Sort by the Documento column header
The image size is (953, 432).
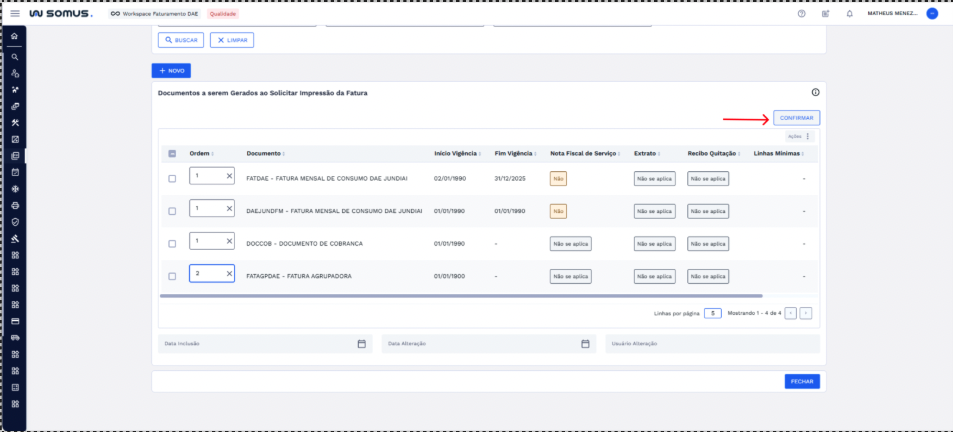point(265,154)
